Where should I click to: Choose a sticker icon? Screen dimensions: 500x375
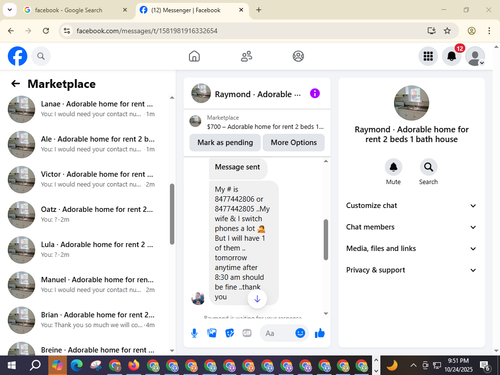pos(229,333)
